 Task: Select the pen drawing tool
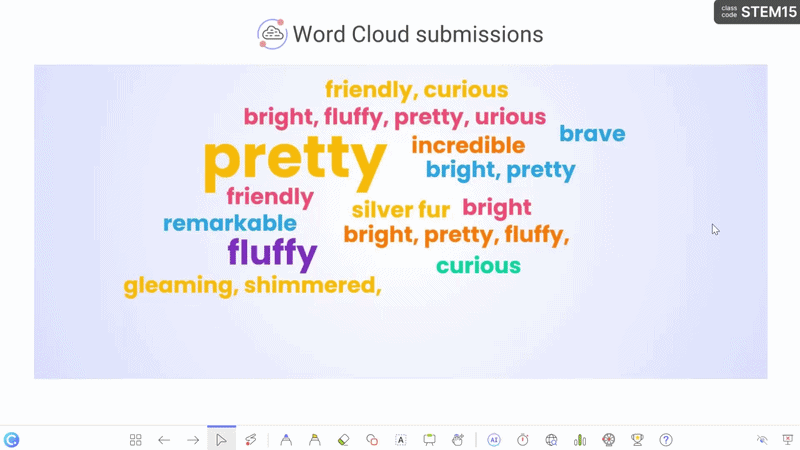[286, 440]
